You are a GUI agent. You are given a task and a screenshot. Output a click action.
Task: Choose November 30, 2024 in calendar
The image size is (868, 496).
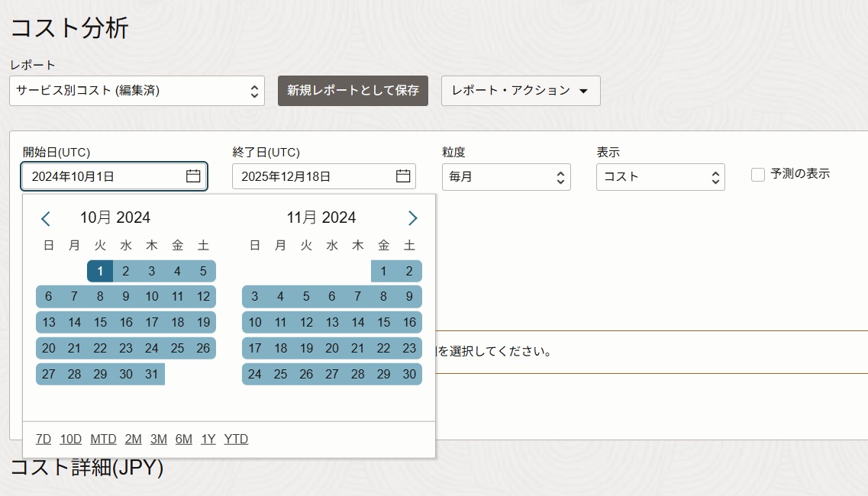pyautogui.click(x=409, y=375)
